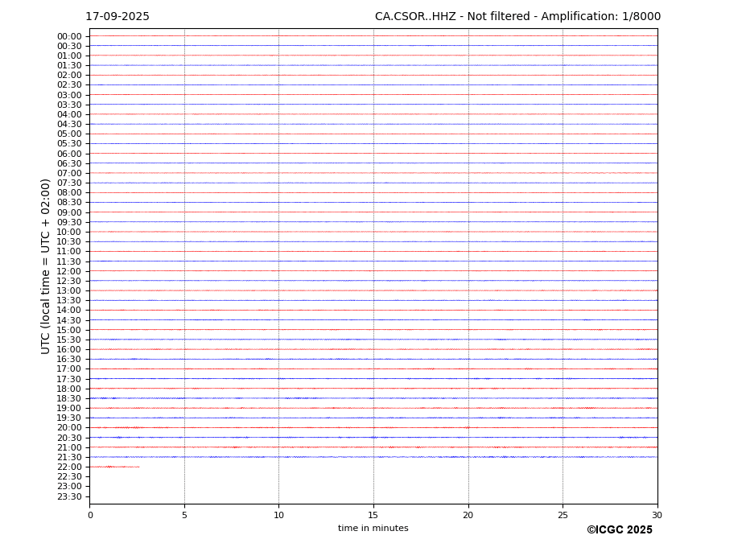Viewport: 746px width, 560px height.
Task: Click the UTC local time y-axis label
Action: click(x=46, y=266)
